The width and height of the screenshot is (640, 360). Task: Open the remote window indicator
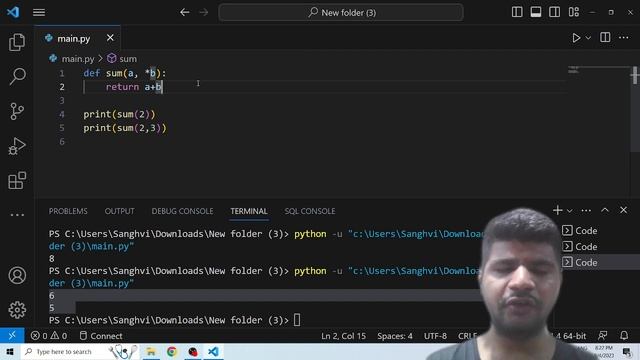[x=12, y=336]
